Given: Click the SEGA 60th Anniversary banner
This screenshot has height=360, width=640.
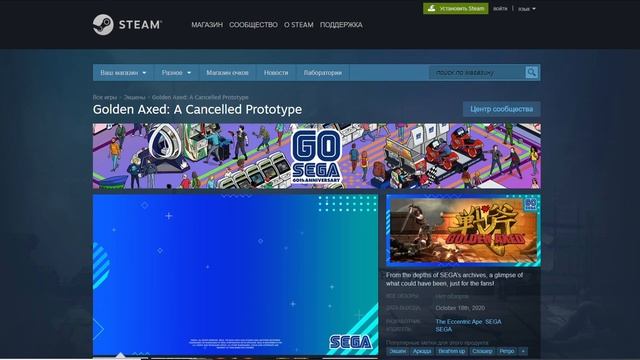Looking at the screenshot, I should click(x=316, y=156).
